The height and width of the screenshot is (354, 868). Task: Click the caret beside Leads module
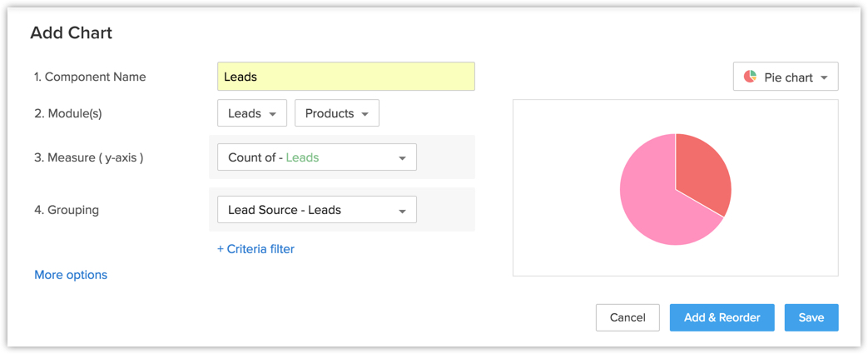[x=273, y=114]
